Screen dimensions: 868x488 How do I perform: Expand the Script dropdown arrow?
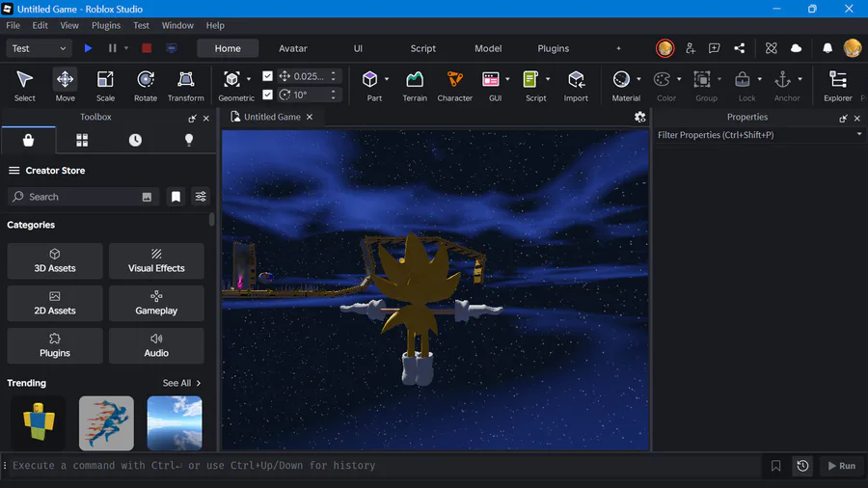548,79
